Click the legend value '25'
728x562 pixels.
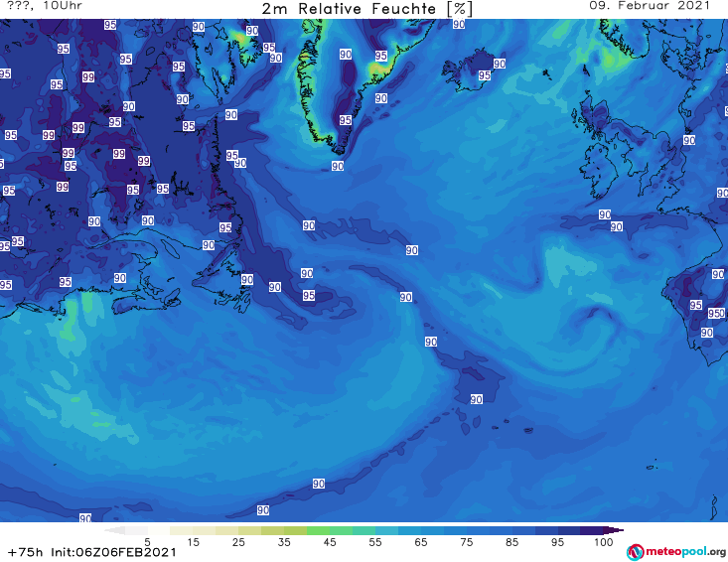click(x=238, y=542)
